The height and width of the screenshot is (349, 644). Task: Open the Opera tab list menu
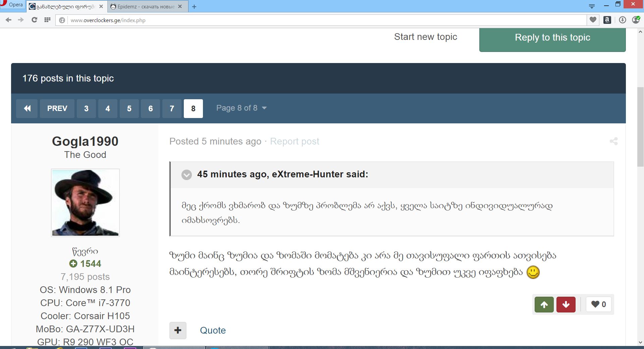(592, 6)
